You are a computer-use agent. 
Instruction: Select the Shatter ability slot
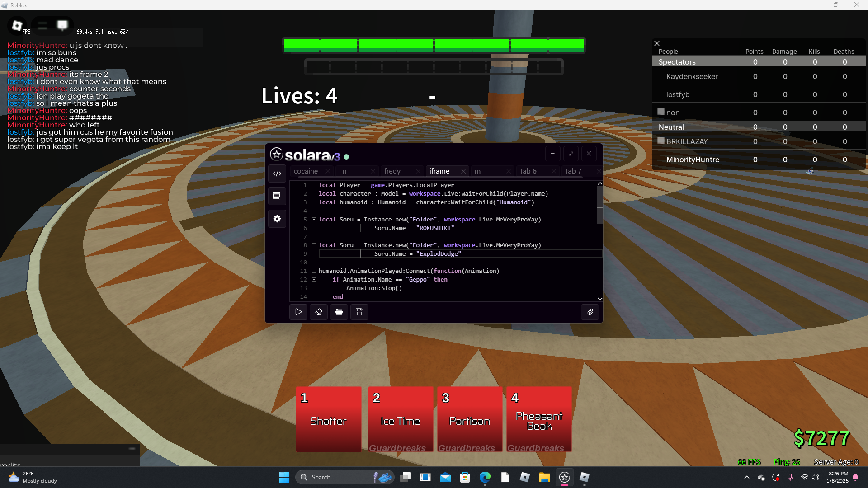[329, 419]
